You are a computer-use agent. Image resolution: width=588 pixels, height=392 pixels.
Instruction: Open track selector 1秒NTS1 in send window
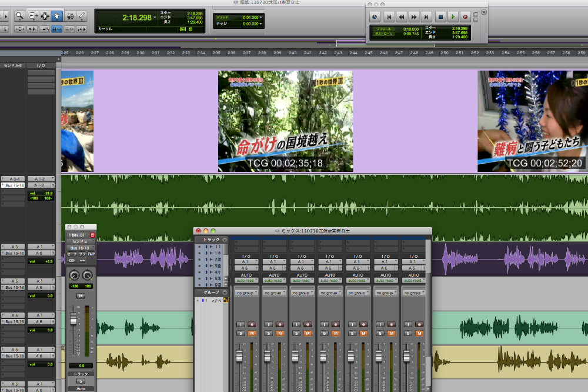pos(78,235)
